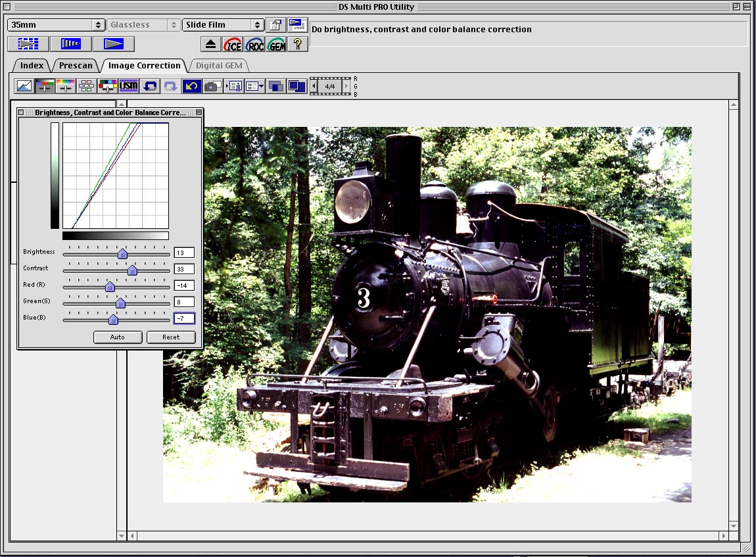This screenshot has width=756, height=557.
Task: Expand the correction job list dropdown arrow
Action: 262,86
